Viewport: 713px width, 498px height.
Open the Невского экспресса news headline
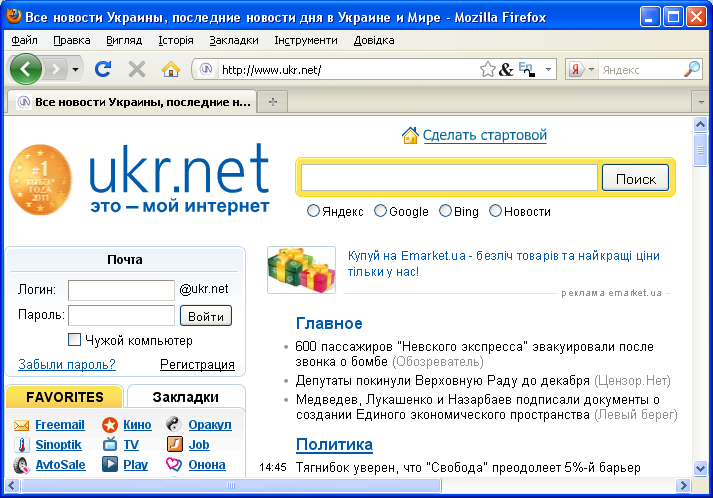tap(474, 354)
